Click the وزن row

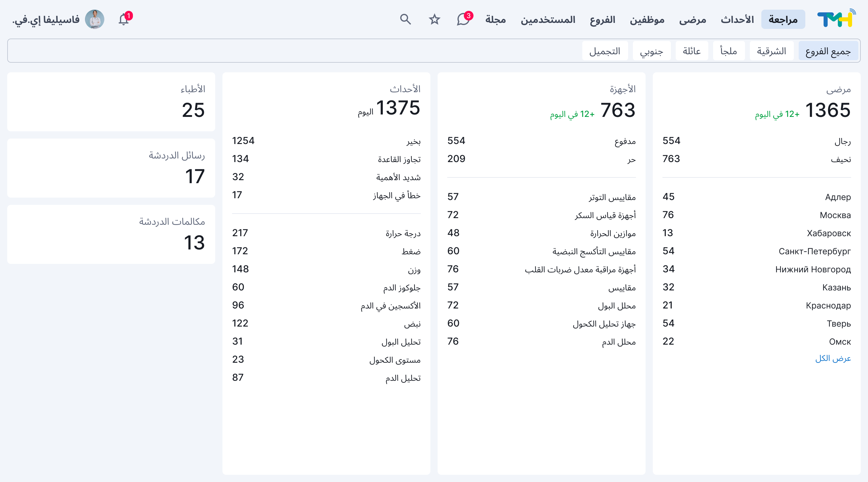pyautogui.click(x=326, y=269)
